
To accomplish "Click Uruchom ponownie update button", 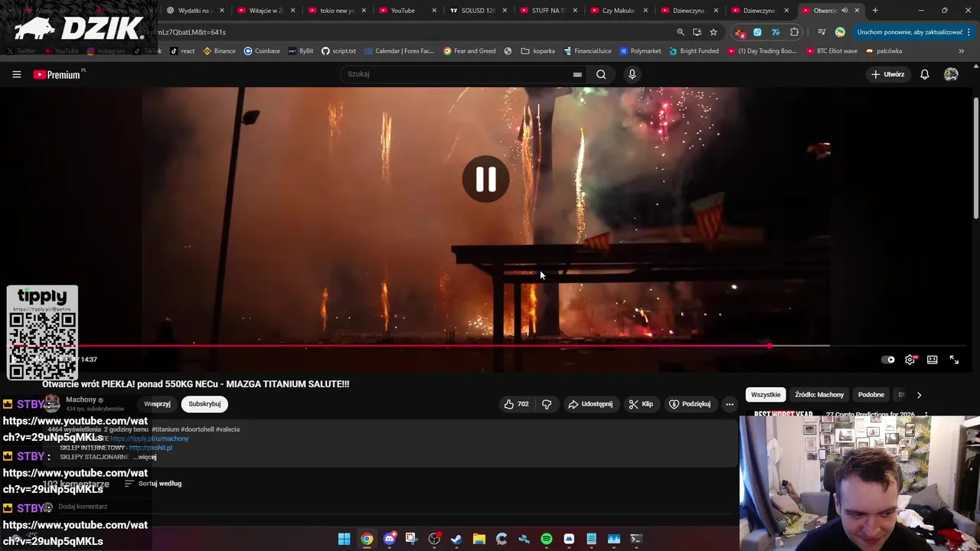I will (x=910, y=32).
